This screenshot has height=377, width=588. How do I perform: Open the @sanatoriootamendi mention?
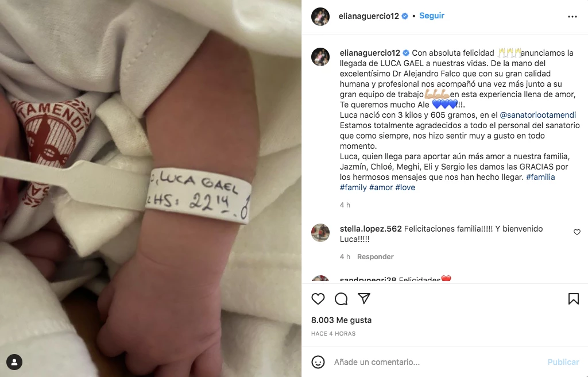pos(537,115)
